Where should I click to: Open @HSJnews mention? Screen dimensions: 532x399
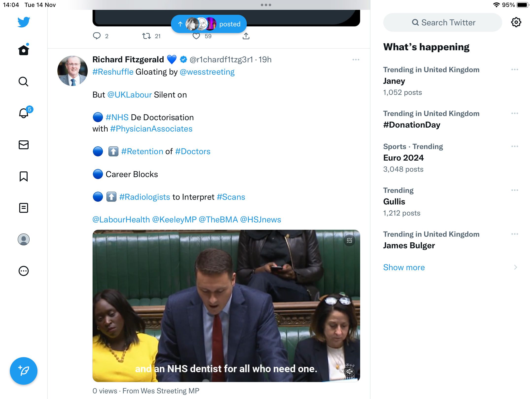[x=261, y=220]
